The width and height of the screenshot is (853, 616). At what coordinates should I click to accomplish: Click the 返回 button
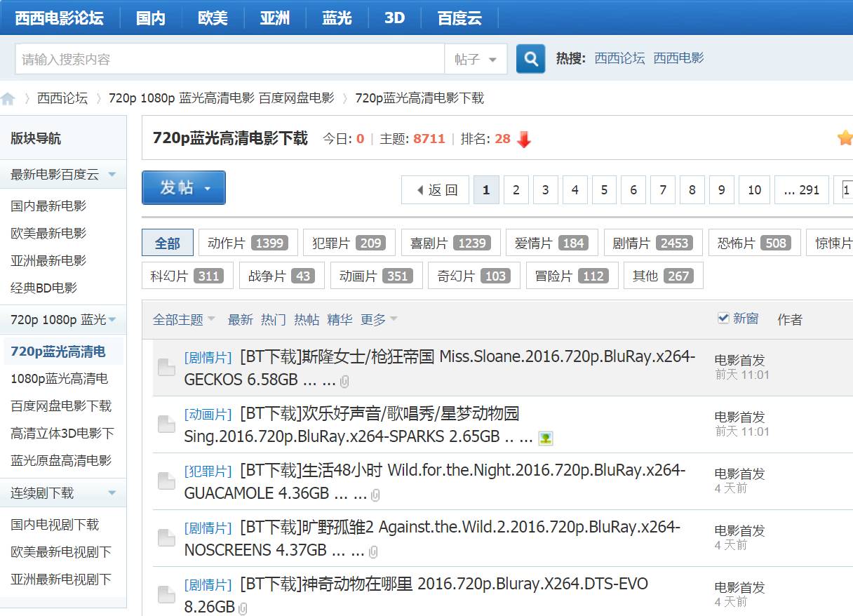(435, 189)
